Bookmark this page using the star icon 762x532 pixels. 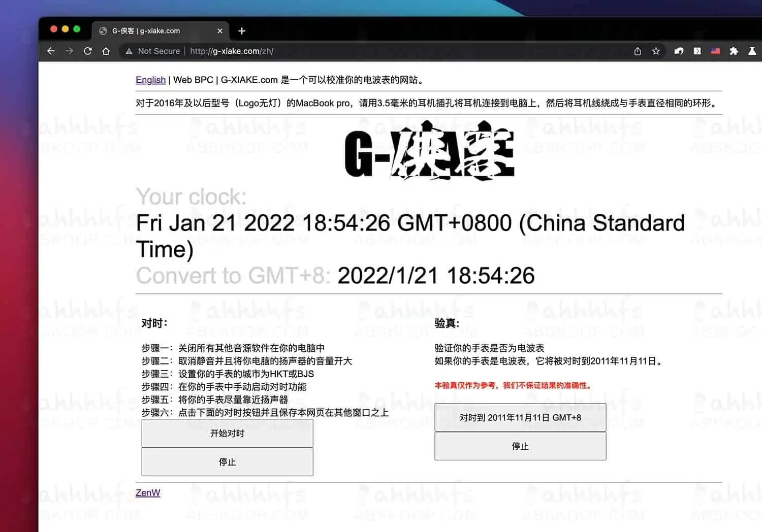tap(656, 51)
